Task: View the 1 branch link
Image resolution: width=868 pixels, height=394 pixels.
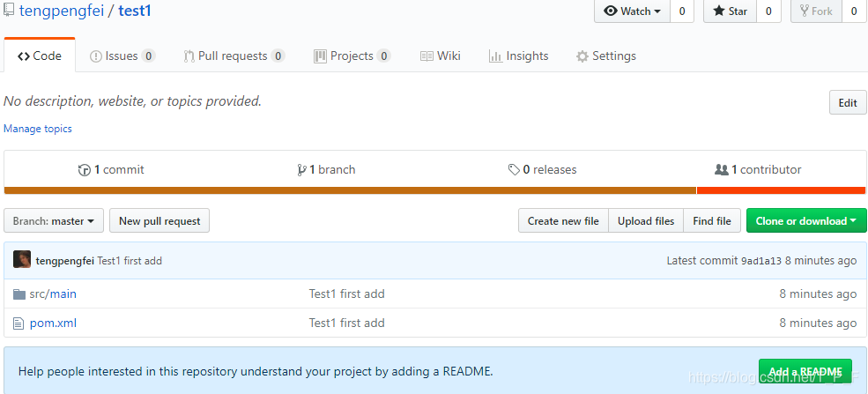Action: click(x=326, y=169)
